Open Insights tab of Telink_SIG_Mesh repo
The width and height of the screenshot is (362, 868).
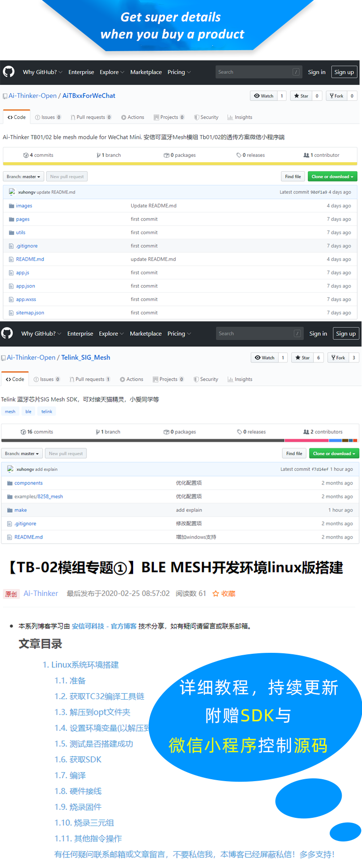pos(240,379)
